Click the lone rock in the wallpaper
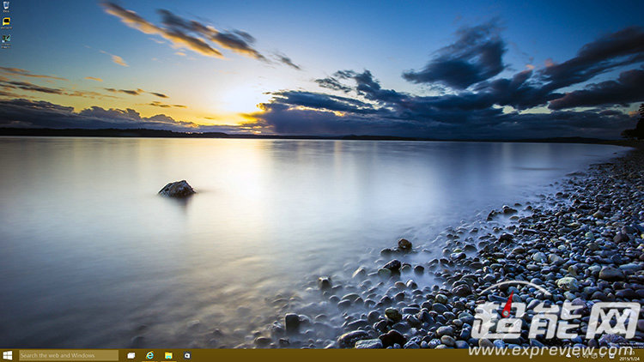The width and height of the screenshot is (644, 362). pyautogui.click(x=177, y=189)
